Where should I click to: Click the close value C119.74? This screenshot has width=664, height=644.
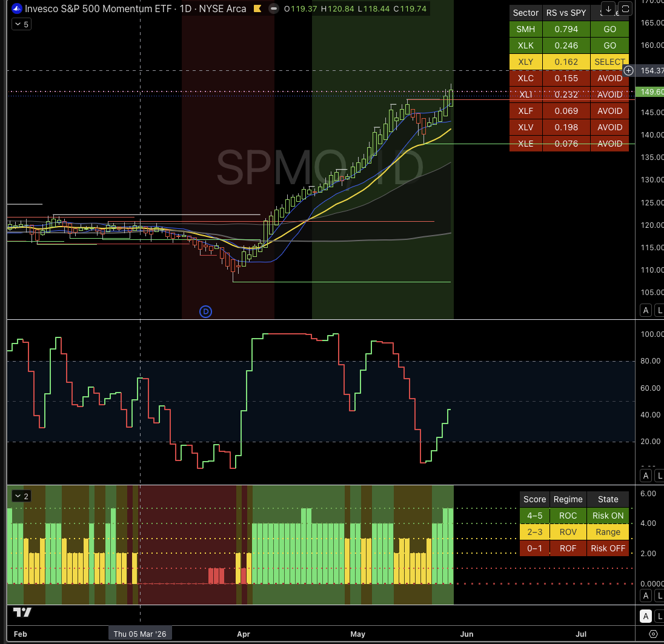click(x=410, y=8)
